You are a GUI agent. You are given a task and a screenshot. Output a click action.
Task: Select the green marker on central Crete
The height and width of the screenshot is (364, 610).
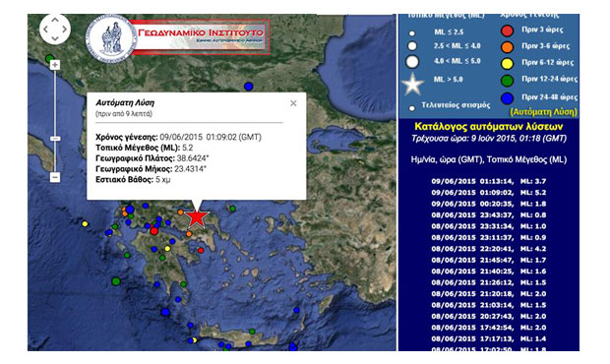(x=252, y=332)
